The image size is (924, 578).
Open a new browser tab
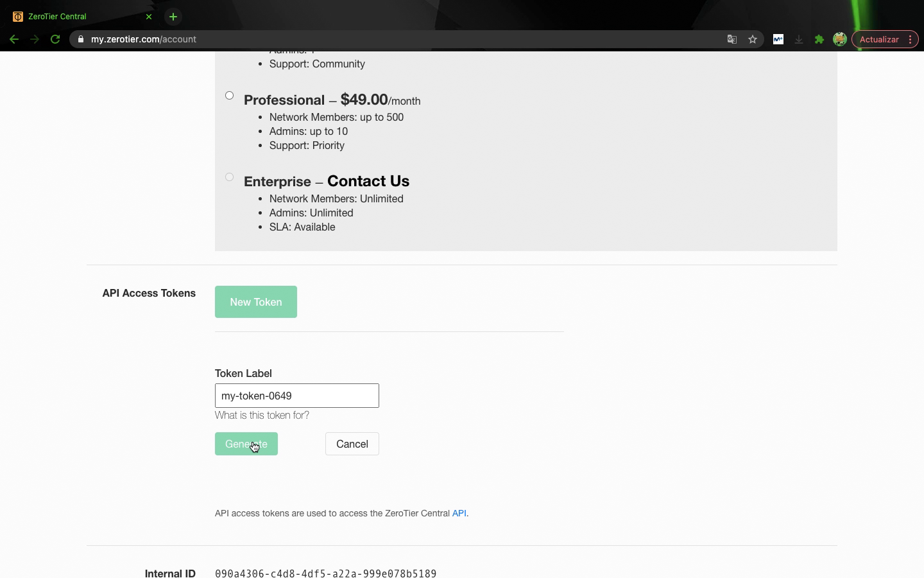pyautogui.click(x=173, y=17)
